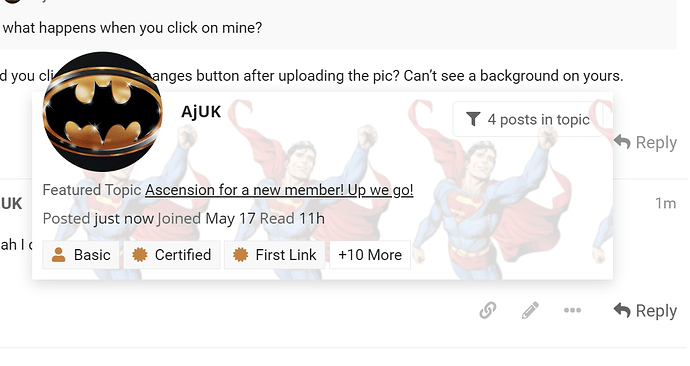The width and height of the screenshot is (690, 366).
Task: Click the upper Reply arrow icon
Action: 622,142
